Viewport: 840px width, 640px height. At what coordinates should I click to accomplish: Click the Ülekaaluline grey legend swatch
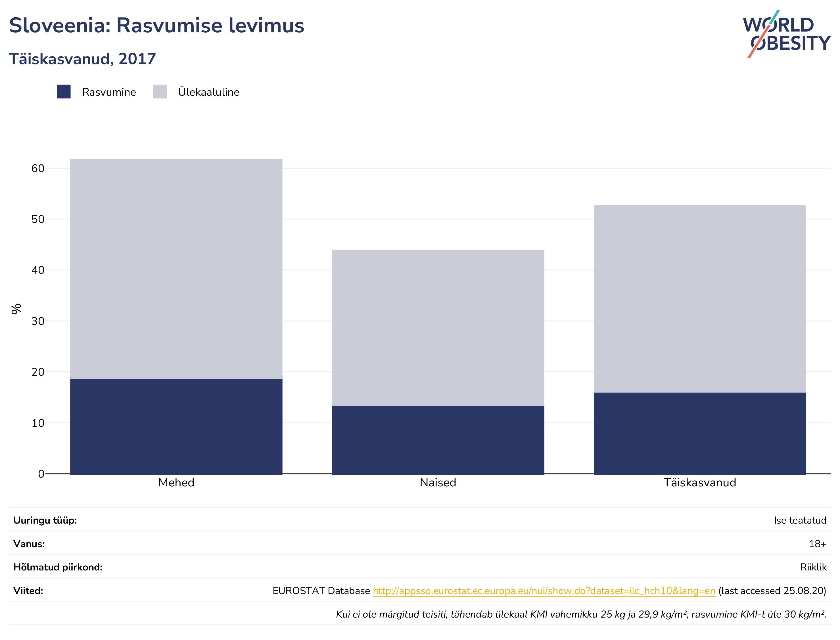[160, 91]
